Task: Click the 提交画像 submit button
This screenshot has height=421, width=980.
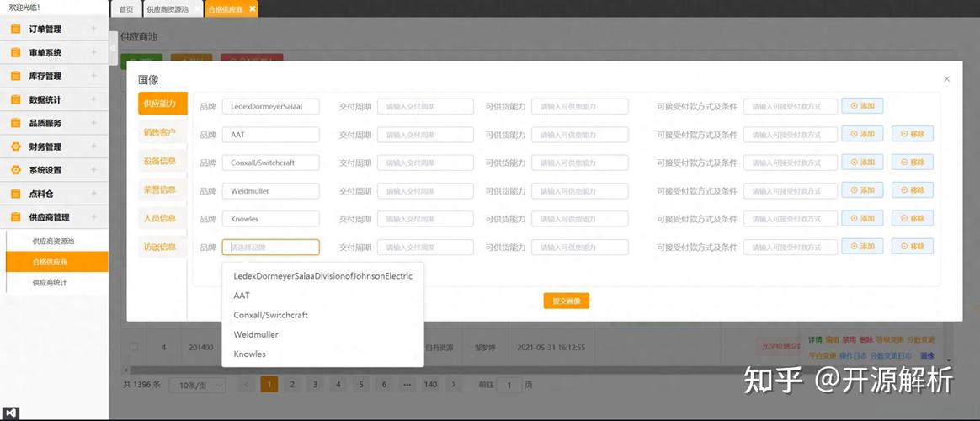Action: coord(567,301)
